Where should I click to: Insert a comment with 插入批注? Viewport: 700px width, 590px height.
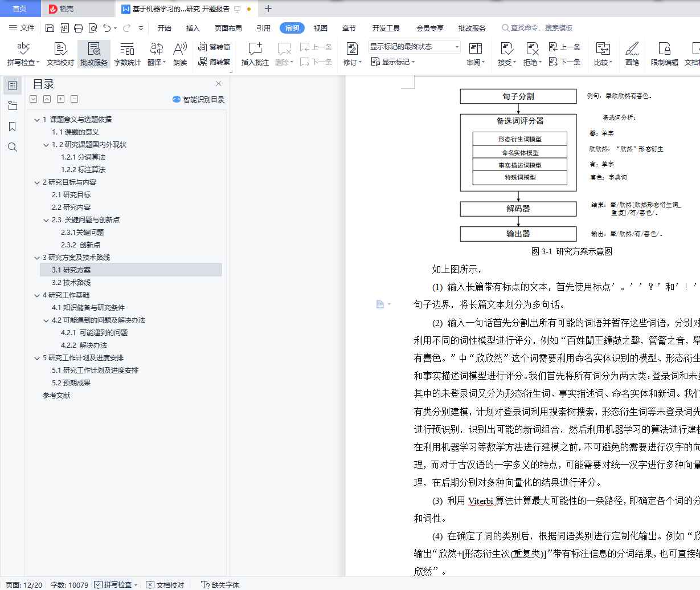pyautogui.click(x=255, y=54)
